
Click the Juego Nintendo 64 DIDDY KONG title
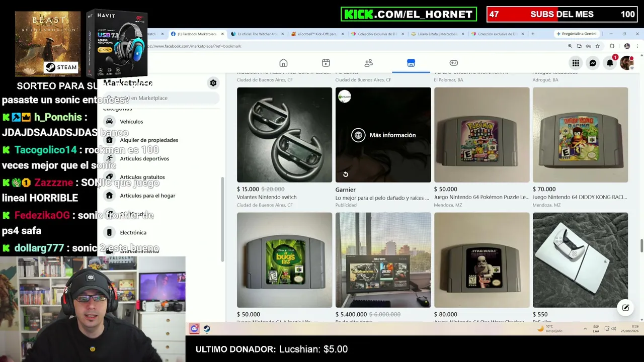click(x=580, y=197)
